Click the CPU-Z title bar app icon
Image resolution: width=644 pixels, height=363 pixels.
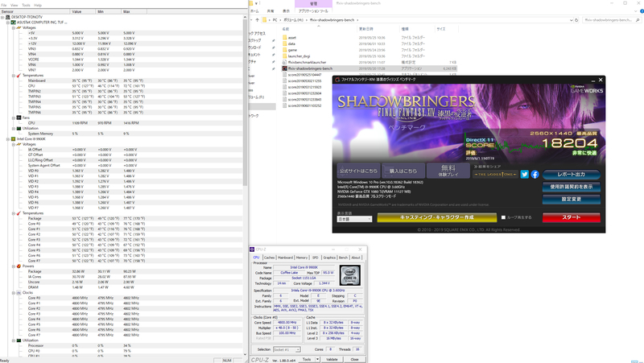[x=252, y=250]
